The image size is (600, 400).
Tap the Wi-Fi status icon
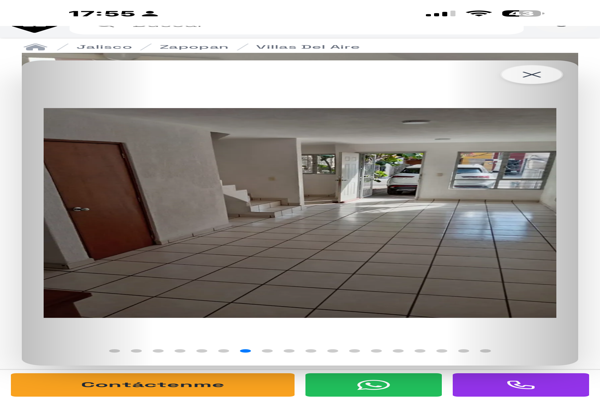478,14
